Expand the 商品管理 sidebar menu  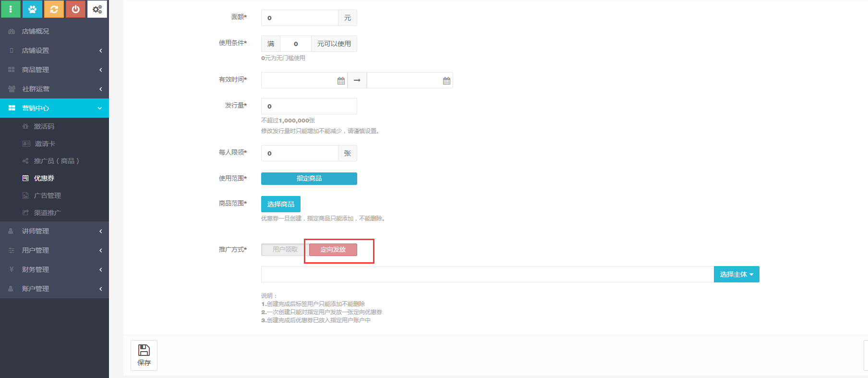click(54, 70)
